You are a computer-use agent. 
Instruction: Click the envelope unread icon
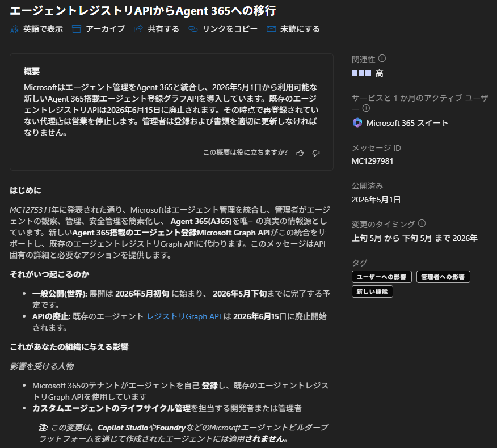(x=271, y=29)
